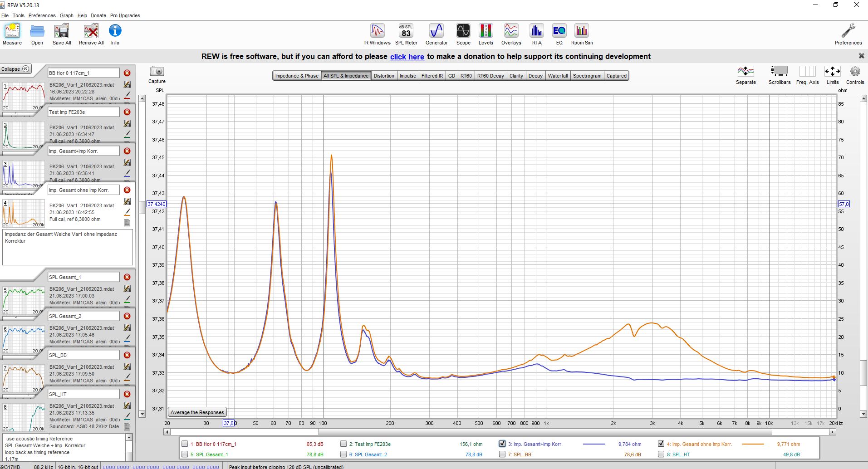Remove measurement BB Hor 0 117cm_1

pyautogui.click(x=127, y=73)
